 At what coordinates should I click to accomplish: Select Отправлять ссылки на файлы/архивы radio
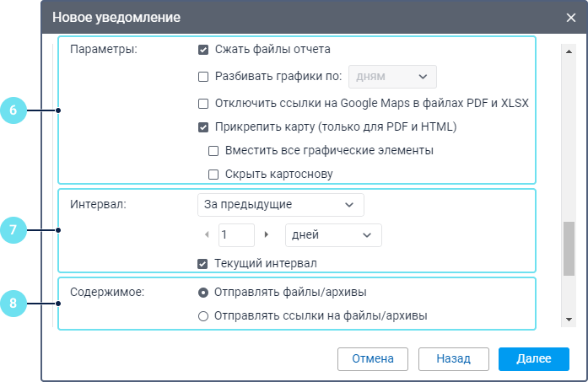[x=203, y=316]
